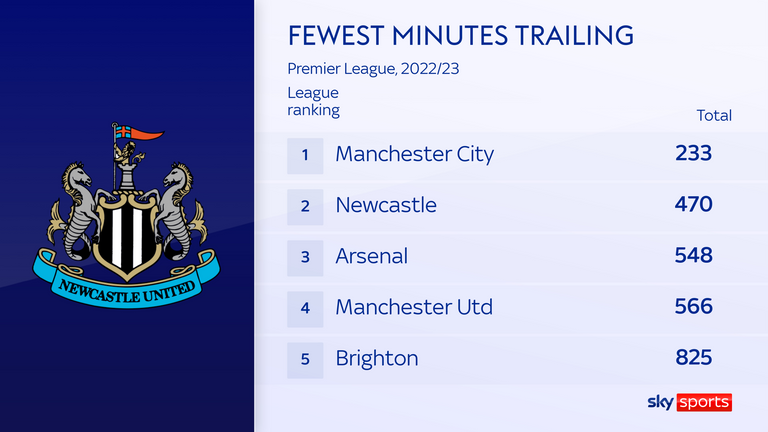Click the Total column header

tap(714, 116)
